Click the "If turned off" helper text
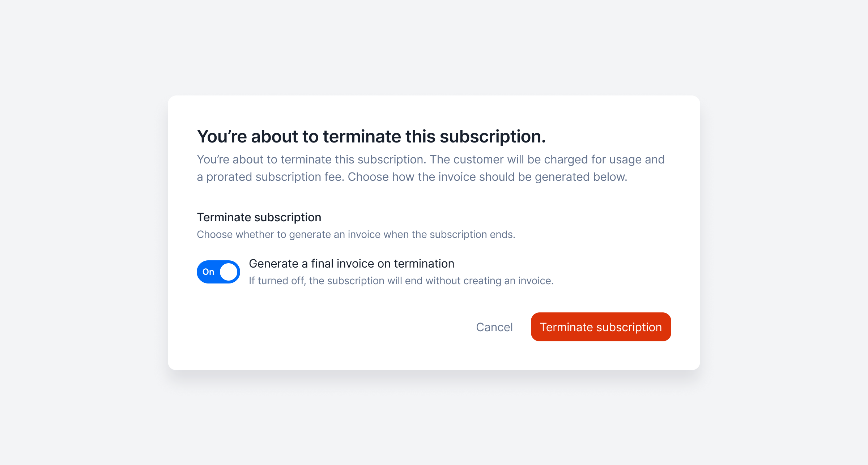Image resolution: width=868 pixels, height=465 pixels. click(x=401, y=281)
